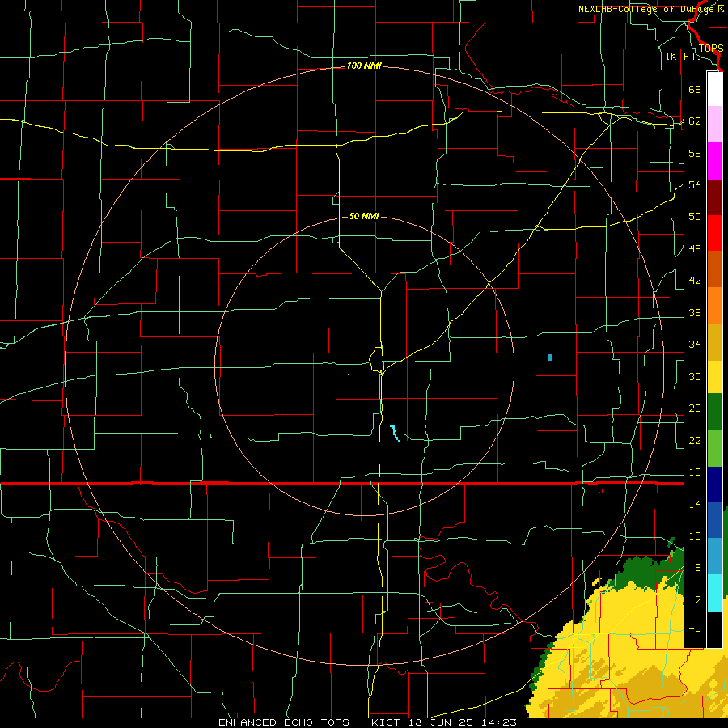Click the '50 NMI' range ring label

coord(364,216)
